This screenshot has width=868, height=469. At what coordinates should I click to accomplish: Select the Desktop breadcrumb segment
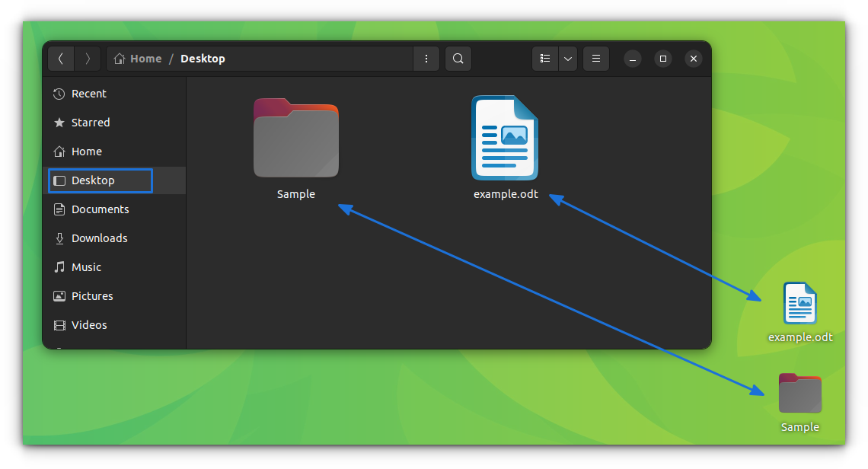[203, 58]
